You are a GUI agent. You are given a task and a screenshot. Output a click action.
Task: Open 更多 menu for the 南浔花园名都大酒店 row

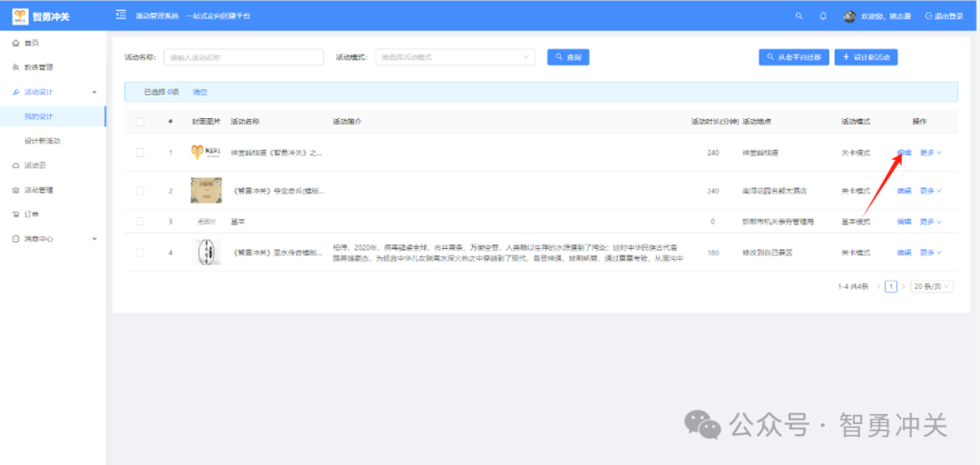click(931, 190)
